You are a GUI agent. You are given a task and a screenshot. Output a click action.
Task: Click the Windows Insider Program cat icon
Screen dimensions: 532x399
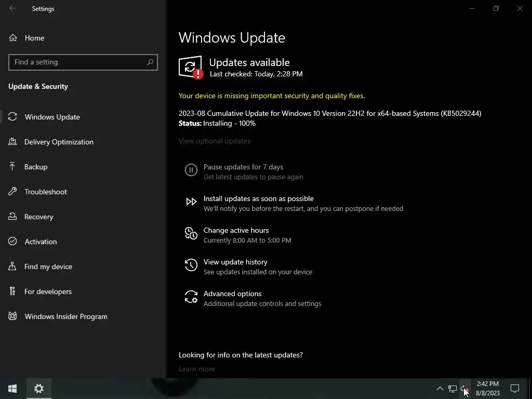coord(12,316)
